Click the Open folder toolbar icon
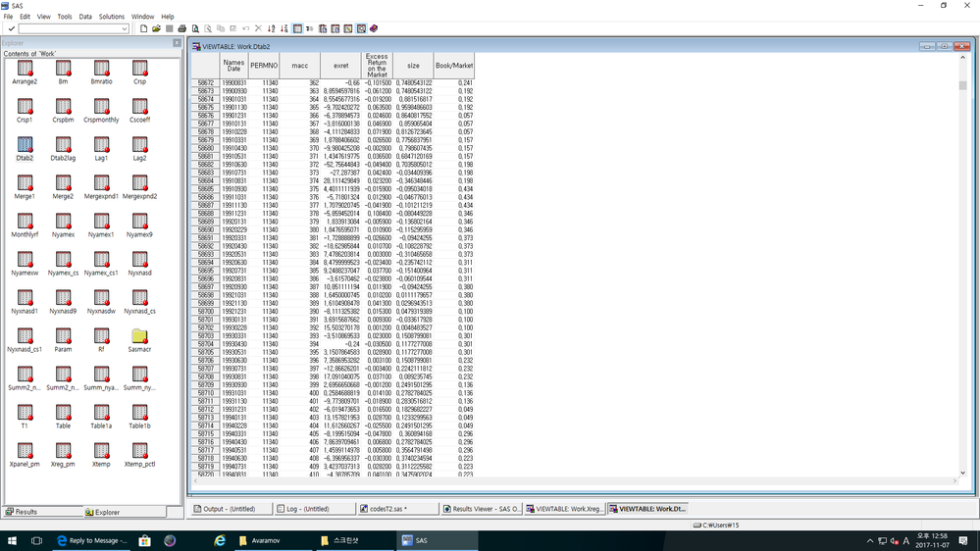 [156, 28]
